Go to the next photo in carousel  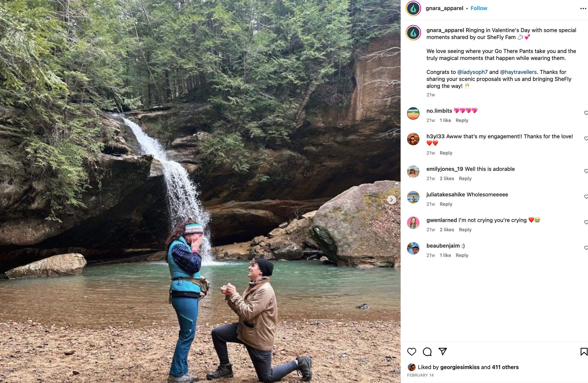[392, 200]
